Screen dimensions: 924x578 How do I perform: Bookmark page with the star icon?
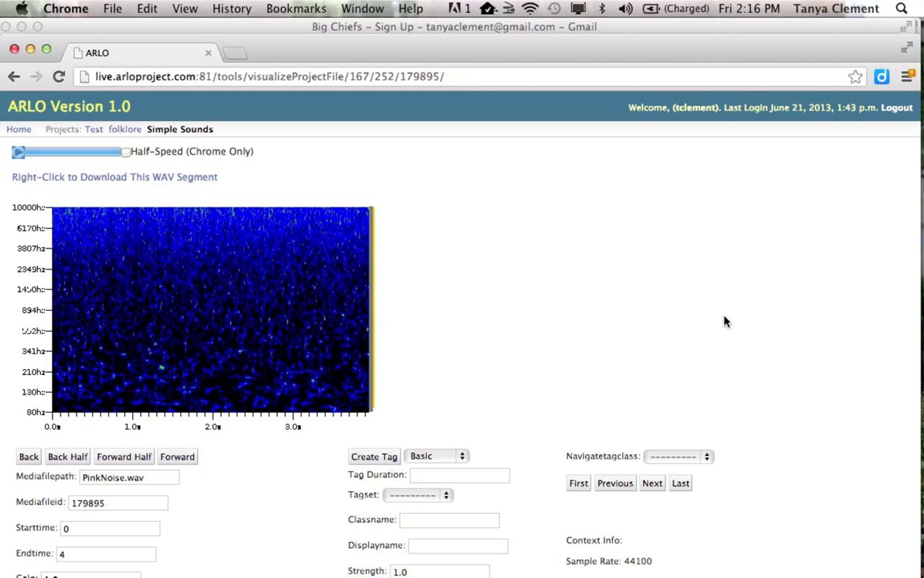pyautogui.click(x=855, y=77)
